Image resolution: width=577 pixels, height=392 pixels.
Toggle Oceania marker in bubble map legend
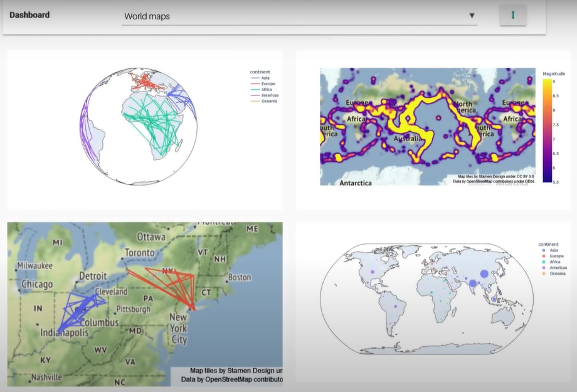click(x=557, y=273)
